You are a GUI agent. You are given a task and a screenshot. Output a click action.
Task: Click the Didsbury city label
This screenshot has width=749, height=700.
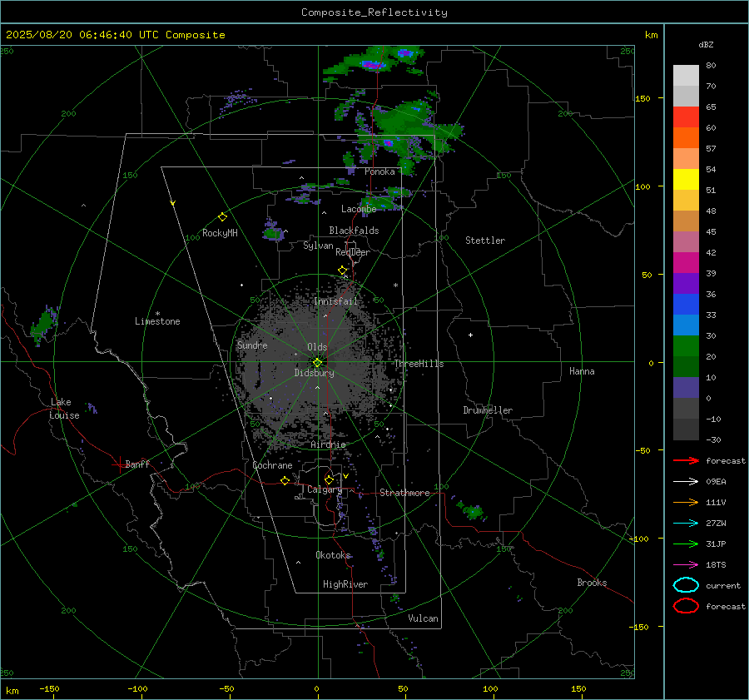click(314, 373)
